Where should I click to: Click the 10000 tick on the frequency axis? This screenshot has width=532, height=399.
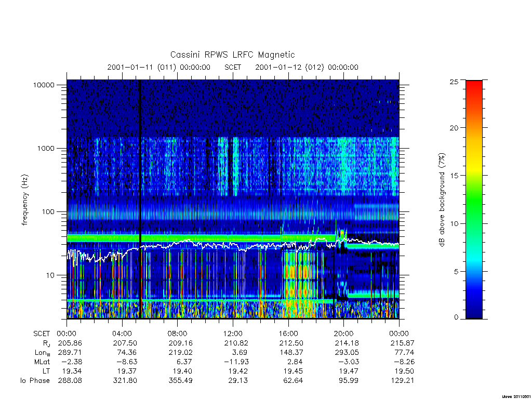click(44, 85)
